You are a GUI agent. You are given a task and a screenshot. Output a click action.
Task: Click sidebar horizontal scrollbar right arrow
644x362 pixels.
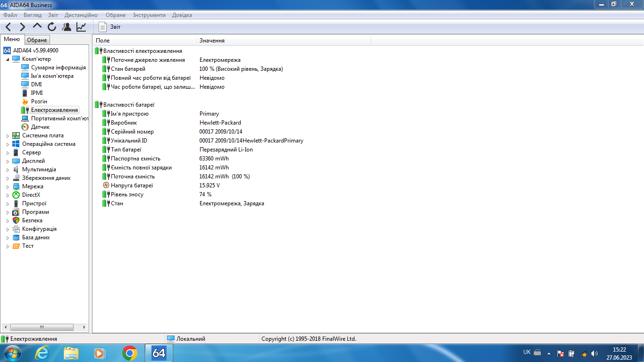tap(84, 327)
